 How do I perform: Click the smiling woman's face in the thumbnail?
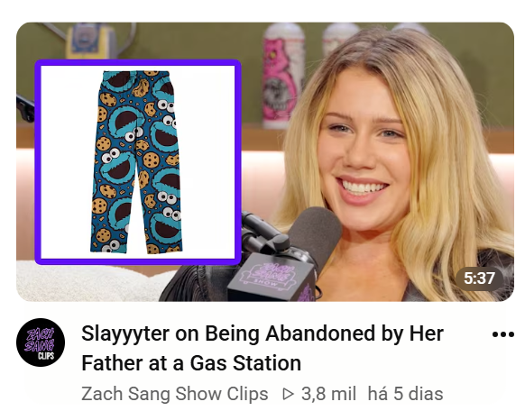364,151
